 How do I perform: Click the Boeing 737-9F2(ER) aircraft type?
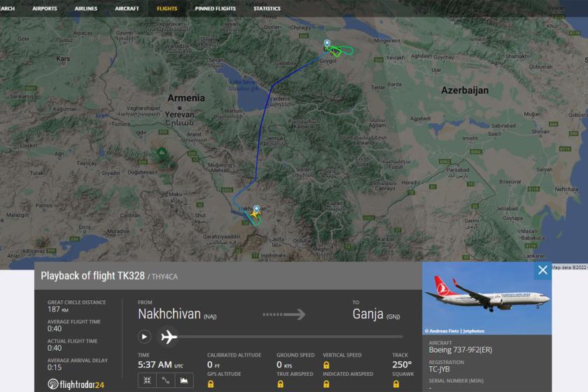point(461,350)
